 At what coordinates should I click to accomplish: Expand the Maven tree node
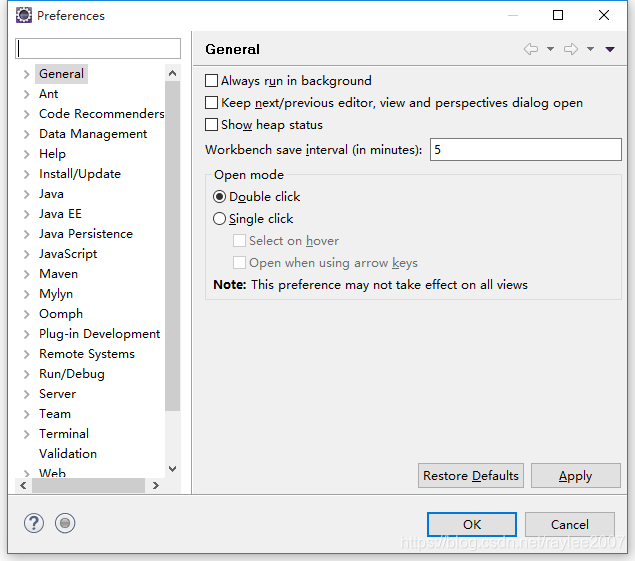pos(26,274)
